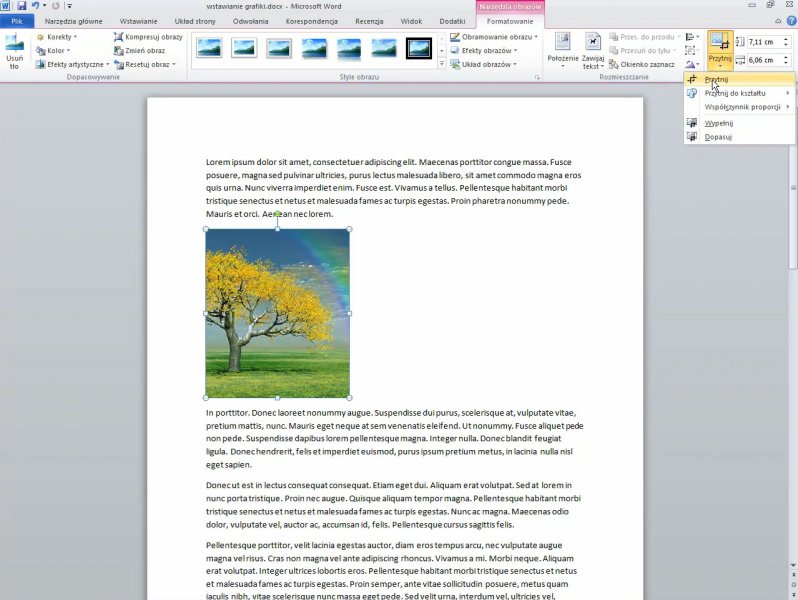Apply the first picture style thumbnail

coord(209,48)
